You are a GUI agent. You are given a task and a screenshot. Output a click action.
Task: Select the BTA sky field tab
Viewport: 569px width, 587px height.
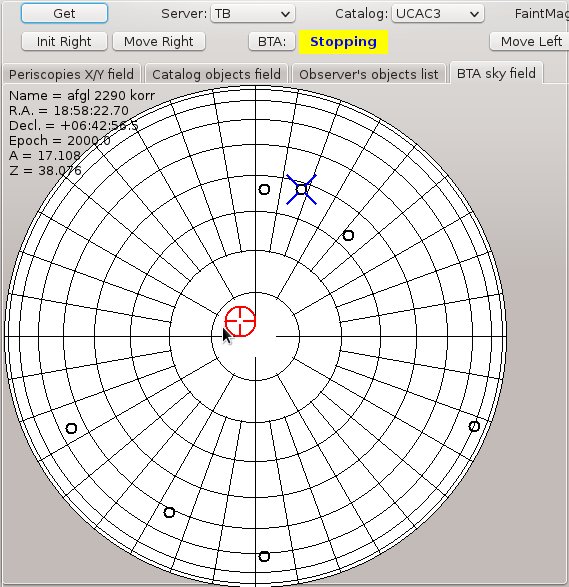[496, 73]
